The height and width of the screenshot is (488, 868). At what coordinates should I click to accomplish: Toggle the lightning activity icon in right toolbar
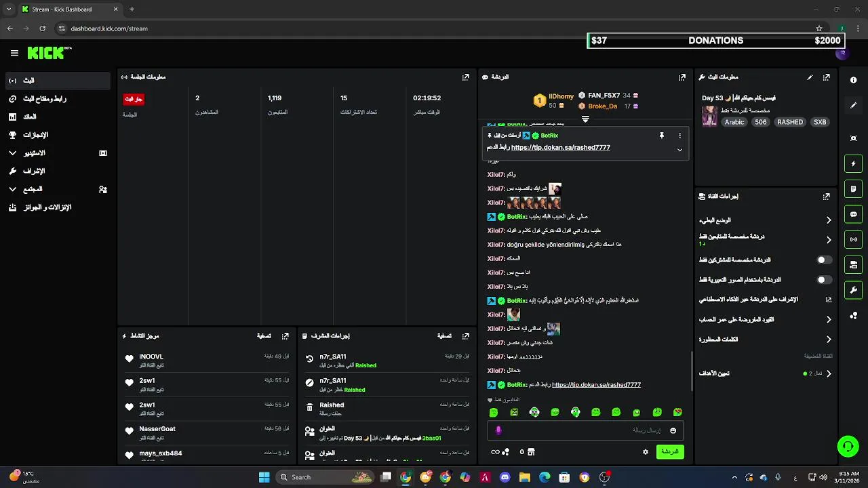click(x=853, y=163)
